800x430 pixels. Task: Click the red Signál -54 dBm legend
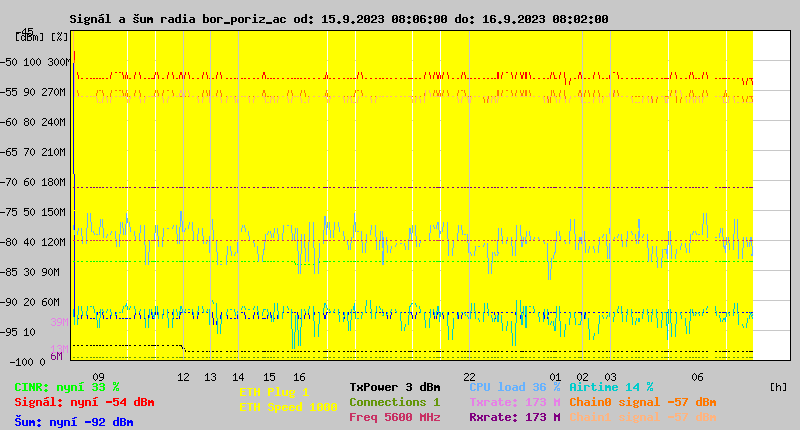coord(84,402)
